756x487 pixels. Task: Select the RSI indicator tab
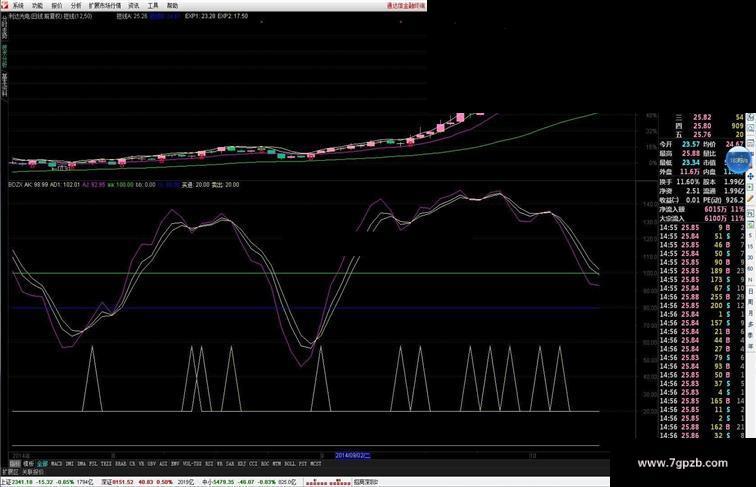209,464
